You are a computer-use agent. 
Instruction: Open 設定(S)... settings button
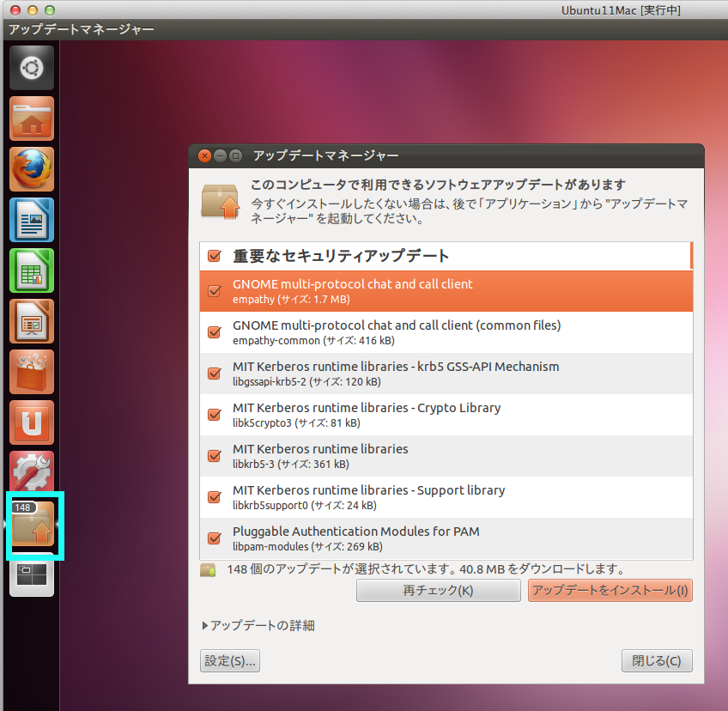pos(230,660)
